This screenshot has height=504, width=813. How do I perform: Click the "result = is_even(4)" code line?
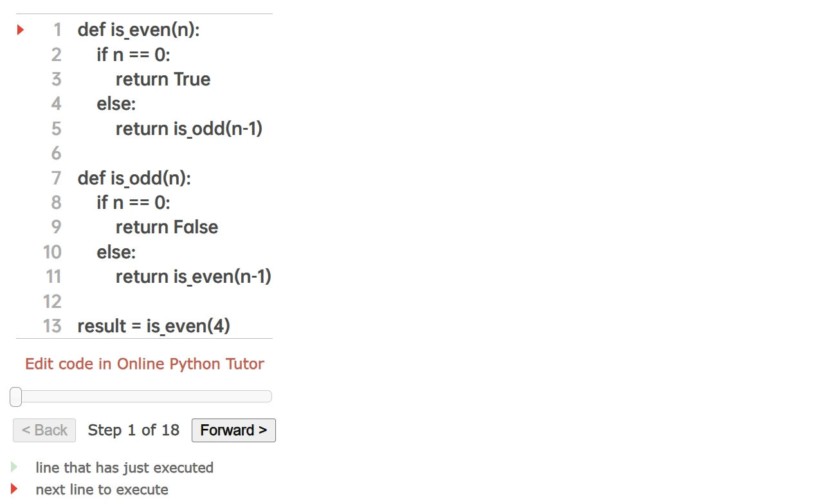click(x=154, y=326)
